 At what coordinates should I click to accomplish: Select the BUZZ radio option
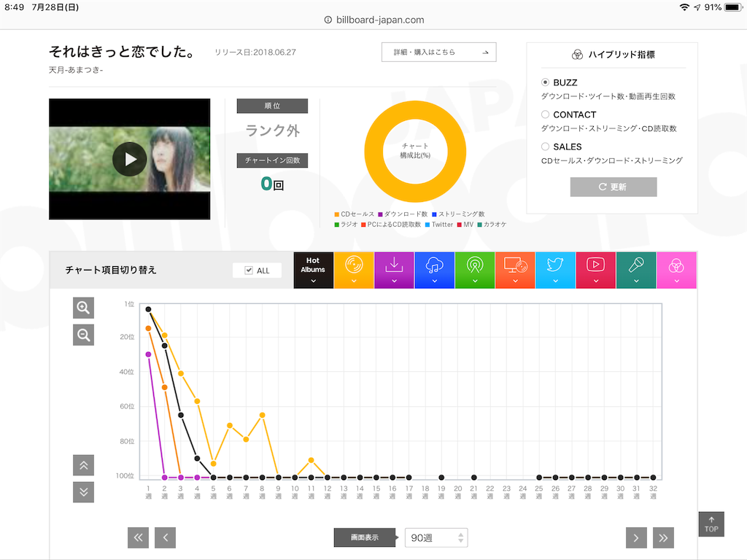545,82
